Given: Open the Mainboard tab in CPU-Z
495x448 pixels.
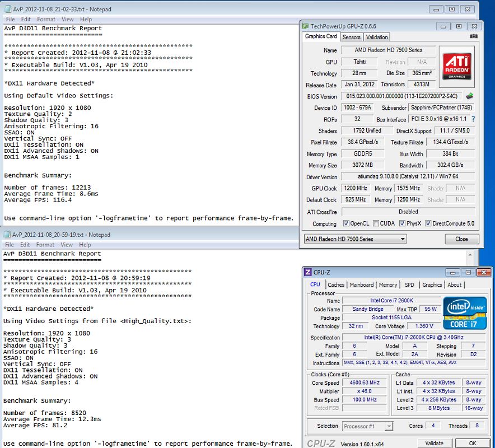Looking at the screenshot, I should tap(362, 285).
